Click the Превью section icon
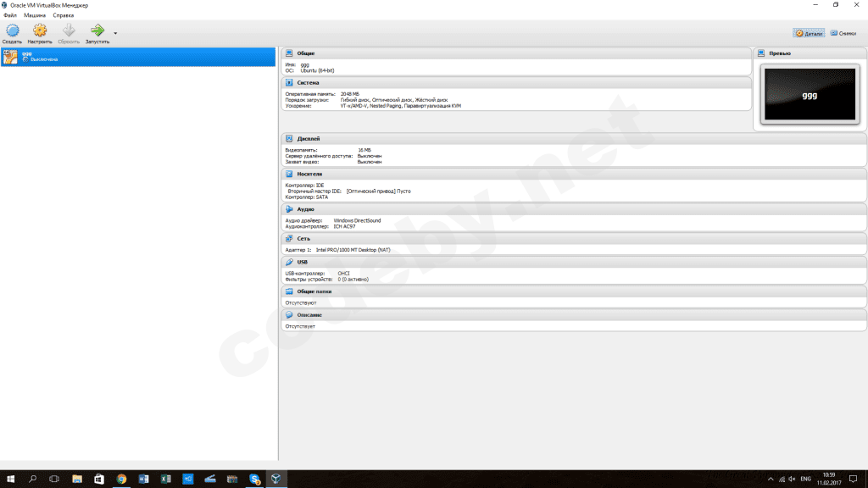The width and height of the screenshot is (868, 488). 761,53
